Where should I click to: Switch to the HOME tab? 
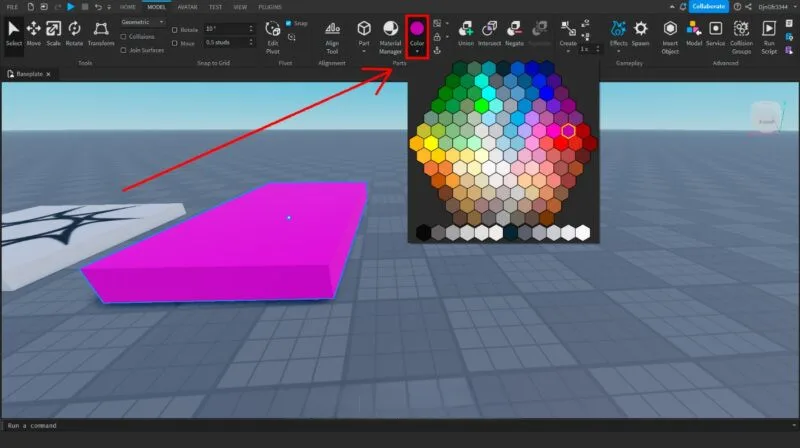click(x=128, y=7)
